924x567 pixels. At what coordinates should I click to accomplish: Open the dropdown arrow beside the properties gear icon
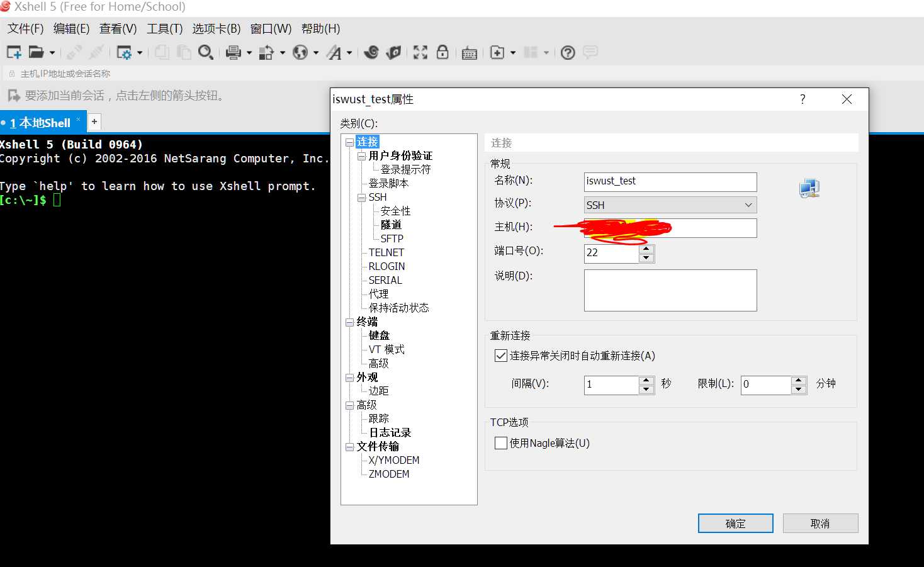(140, 53)
